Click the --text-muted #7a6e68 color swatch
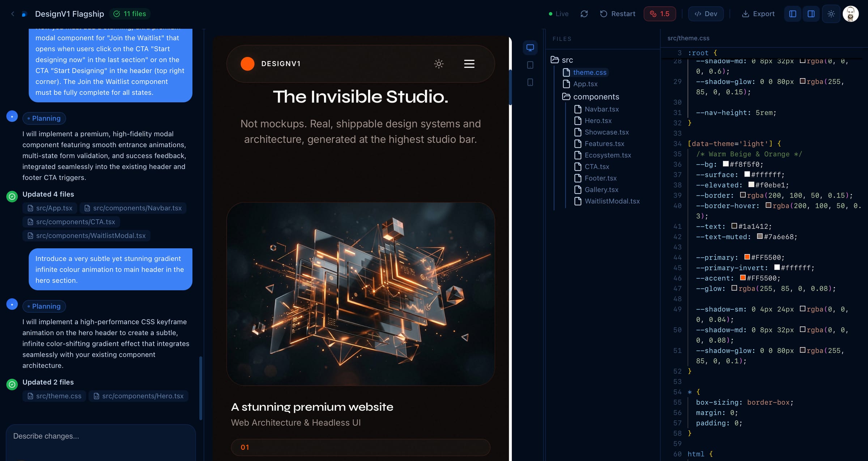Screen dimensions: 868x461 [759, 236]
